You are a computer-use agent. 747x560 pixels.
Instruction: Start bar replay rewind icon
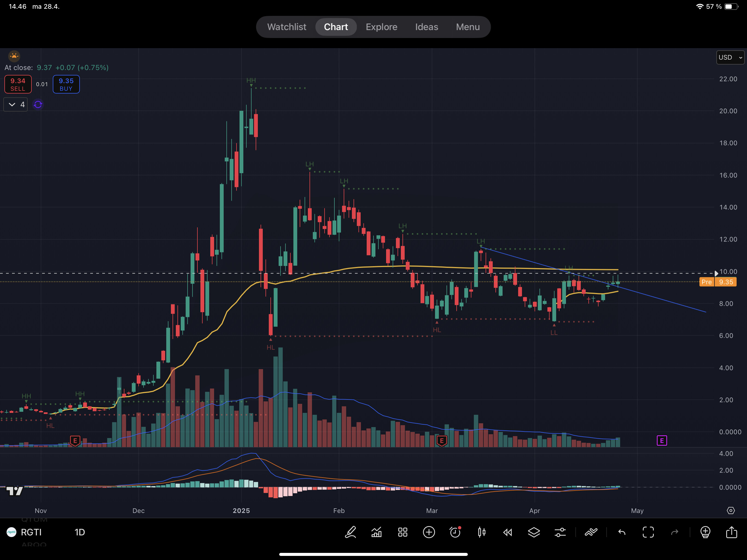[507, 532]
